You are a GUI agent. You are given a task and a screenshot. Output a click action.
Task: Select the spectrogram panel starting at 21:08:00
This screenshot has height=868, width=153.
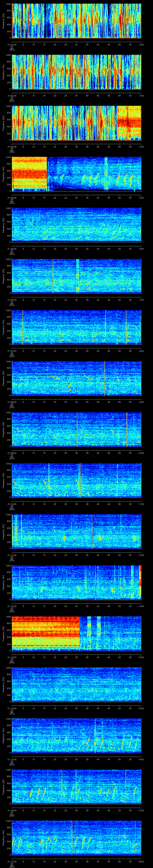[x=76, y=378]
